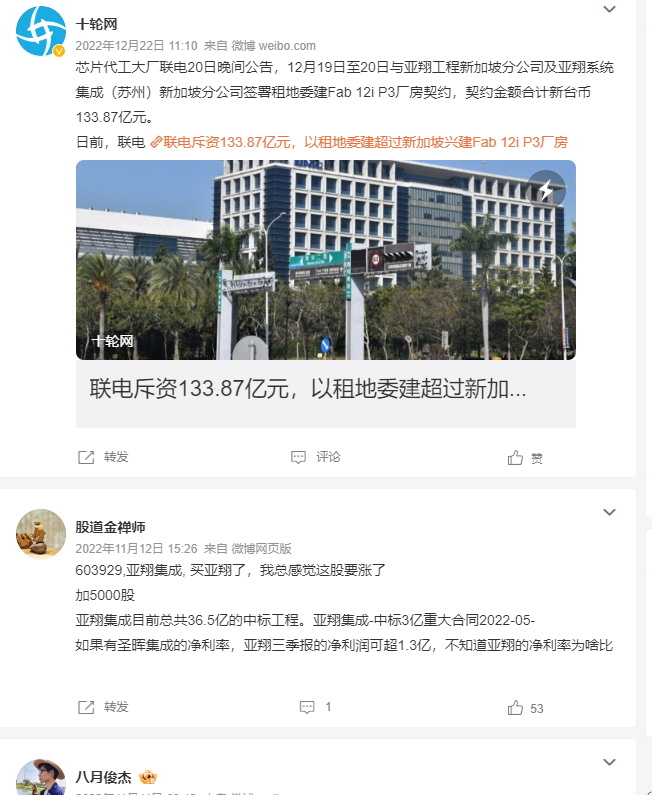Image resolution: width=652 pixels, height=795 pixels.
Task: Expand options menu for 股道金禅师 post
Action: tap(609, 512)
